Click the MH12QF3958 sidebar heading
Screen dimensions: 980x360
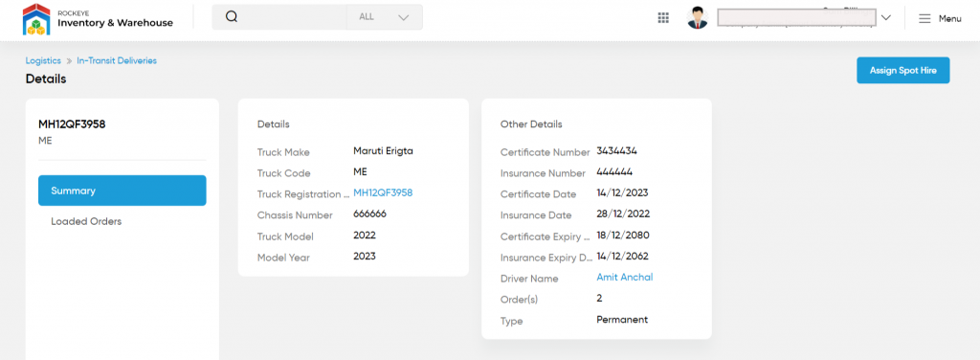[x=72, y=124]
